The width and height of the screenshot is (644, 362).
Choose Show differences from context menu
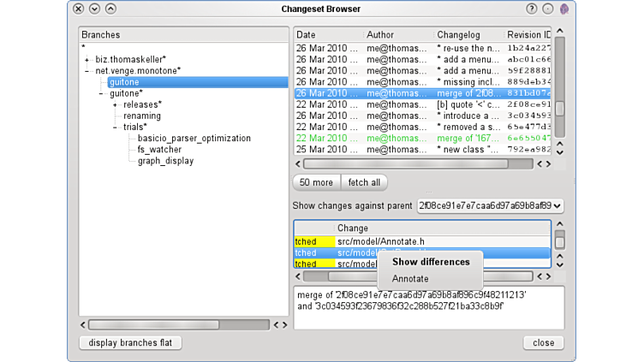pos(431,262)
